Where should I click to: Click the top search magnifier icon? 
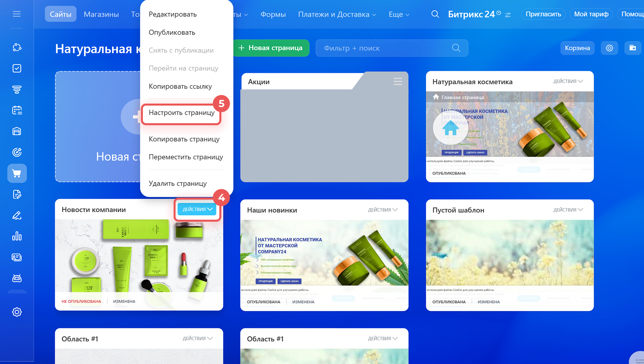435,14
